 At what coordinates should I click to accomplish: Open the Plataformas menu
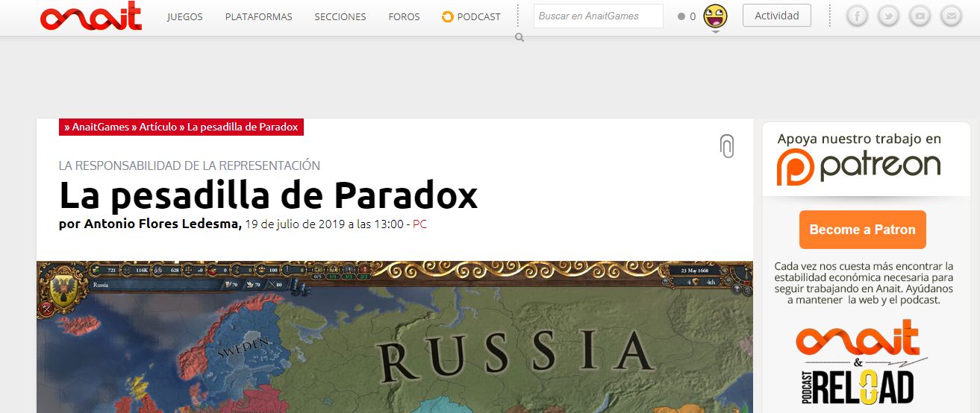pos(258,16)
